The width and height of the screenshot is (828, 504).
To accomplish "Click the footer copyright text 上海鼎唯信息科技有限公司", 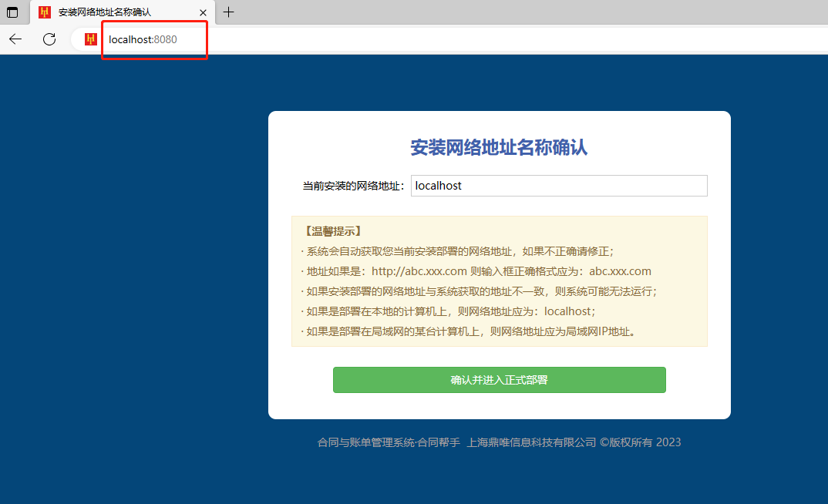I will [530, 442].
